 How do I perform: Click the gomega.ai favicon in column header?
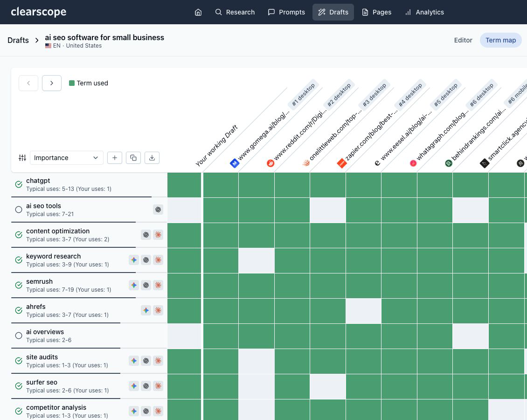[x=235, y=163]
